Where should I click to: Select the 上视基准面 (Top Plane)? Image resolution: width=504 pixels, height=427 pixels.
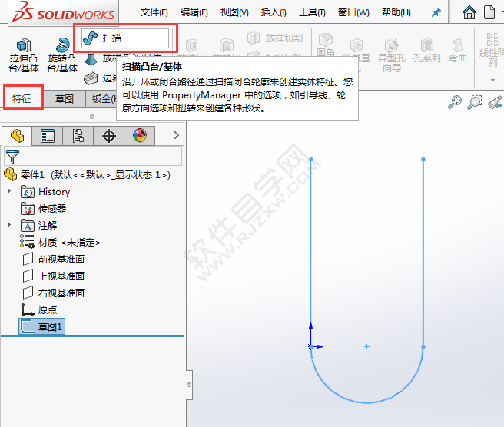53,276
